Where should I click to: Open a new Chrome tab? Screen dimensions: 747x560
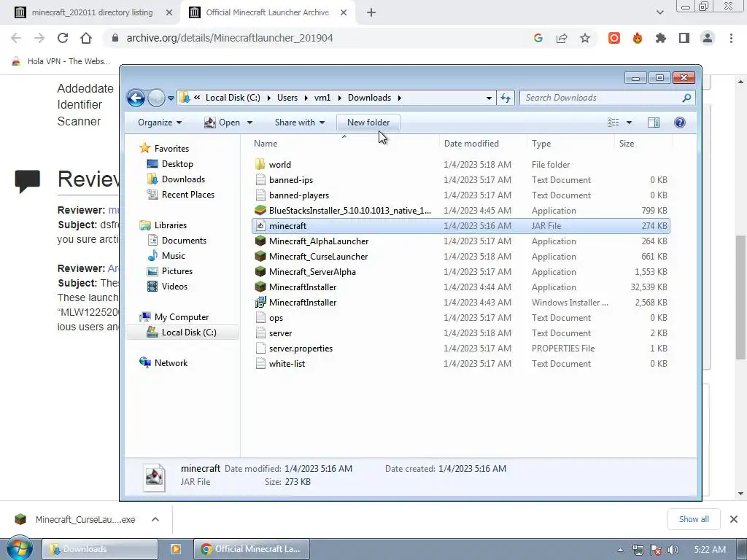pos(371,13)
